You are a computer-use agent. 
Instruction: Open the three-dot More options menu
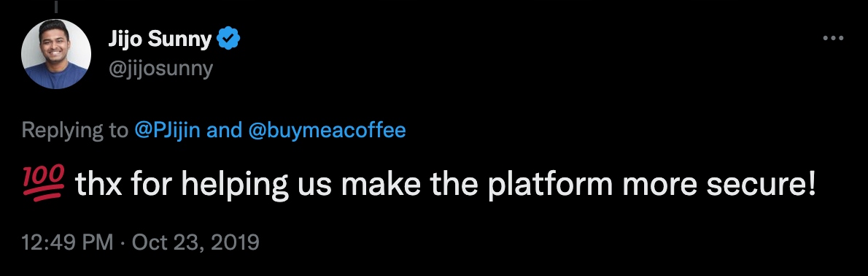(832, 39)
